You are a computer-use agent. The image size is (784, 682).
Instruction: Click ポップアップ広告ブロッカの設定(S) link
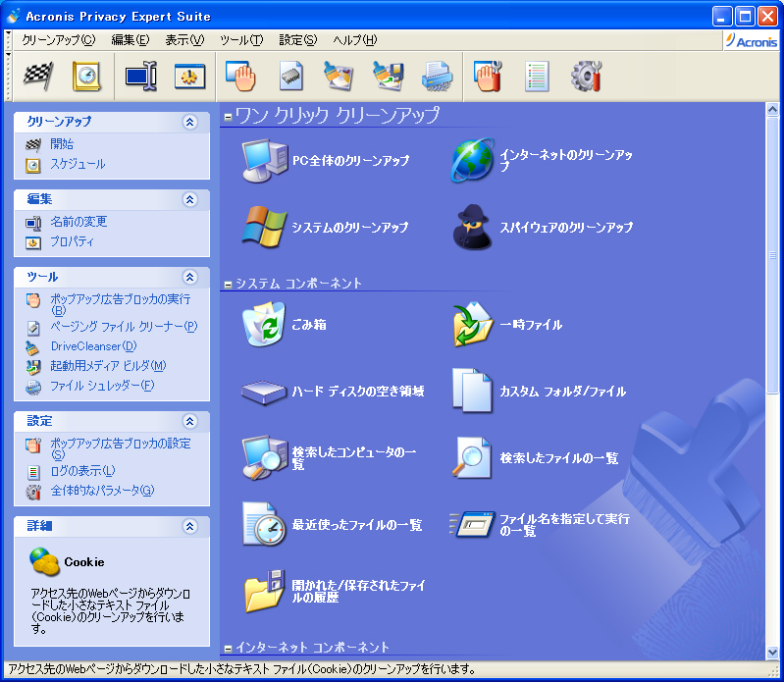[x=120, y=448]
